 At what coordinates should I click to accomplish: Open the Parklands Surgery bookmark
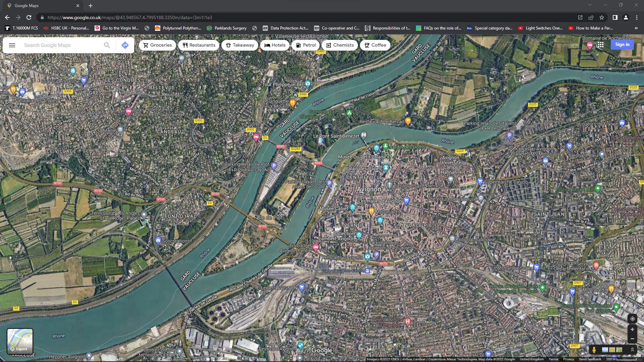(227, 28)
